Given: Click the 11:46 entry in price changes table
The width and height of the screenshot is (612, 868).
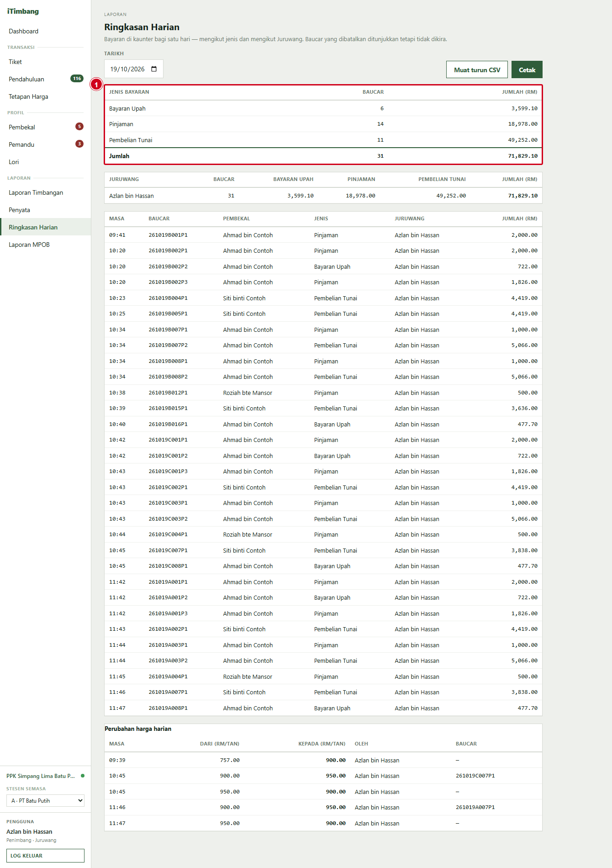Looking at the screenshot, I should [117, 807].
